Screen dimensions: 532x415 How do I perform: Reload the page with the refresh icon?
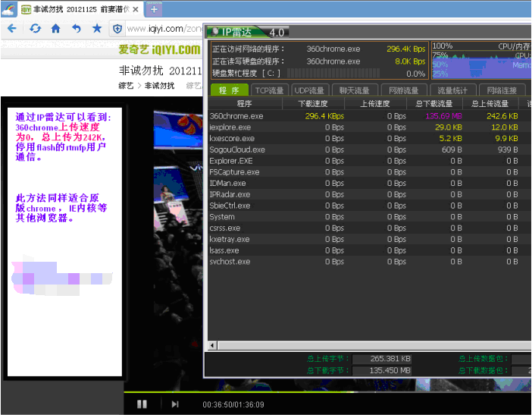pyautogui.click(x=35, y=29)
